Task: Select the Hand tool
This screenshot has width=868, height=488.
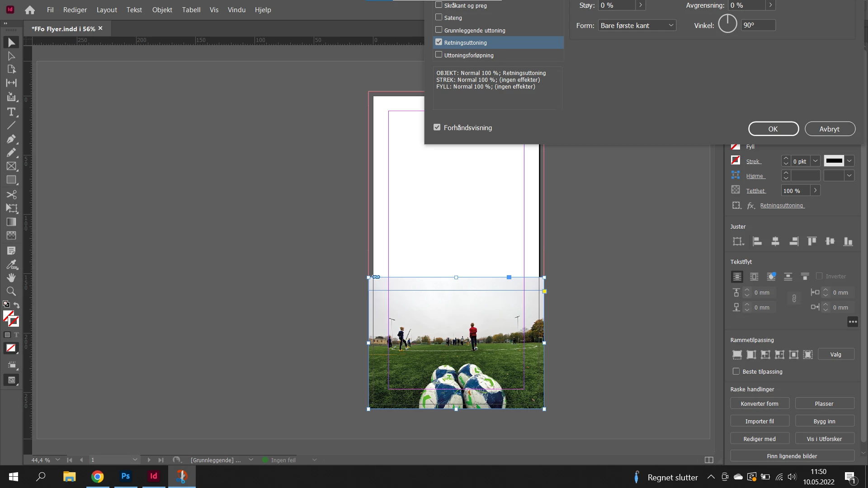Action: [x=11, y=277]
